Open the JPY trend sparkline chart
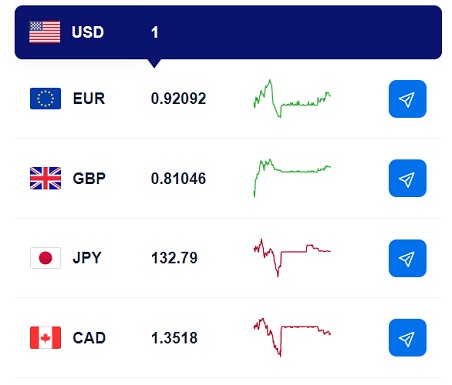Image resolution: width=452 pixels, height=385 pixels. coord(292,258)
